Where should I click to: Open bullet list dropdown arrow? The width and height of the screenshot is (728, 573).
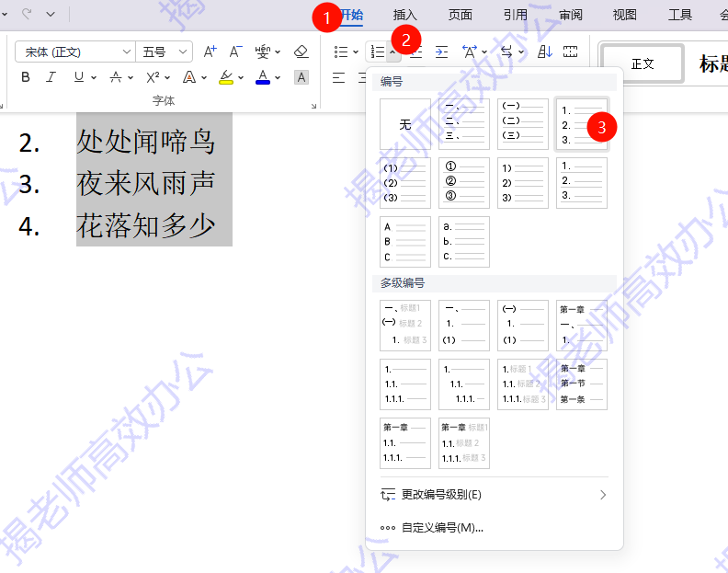356,52
